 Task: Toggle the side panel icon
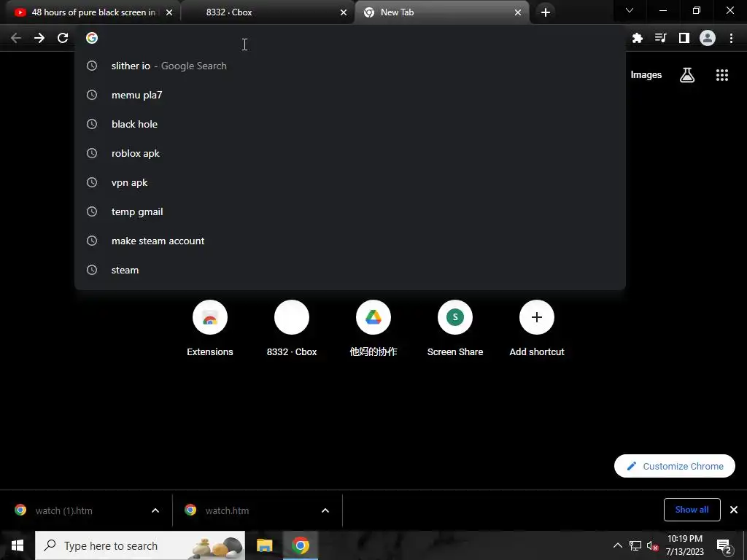[684, 38]
